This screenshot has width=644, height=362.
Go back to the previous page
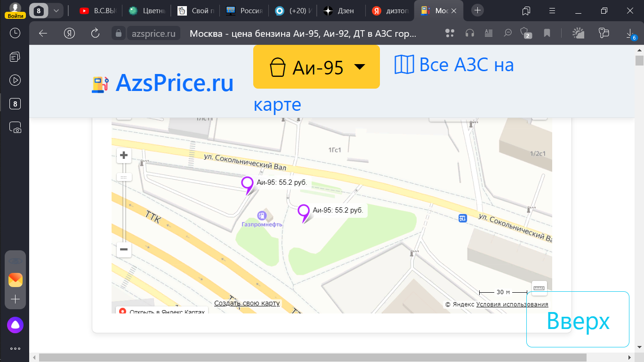pyautogui.click(x=43, y=33)
